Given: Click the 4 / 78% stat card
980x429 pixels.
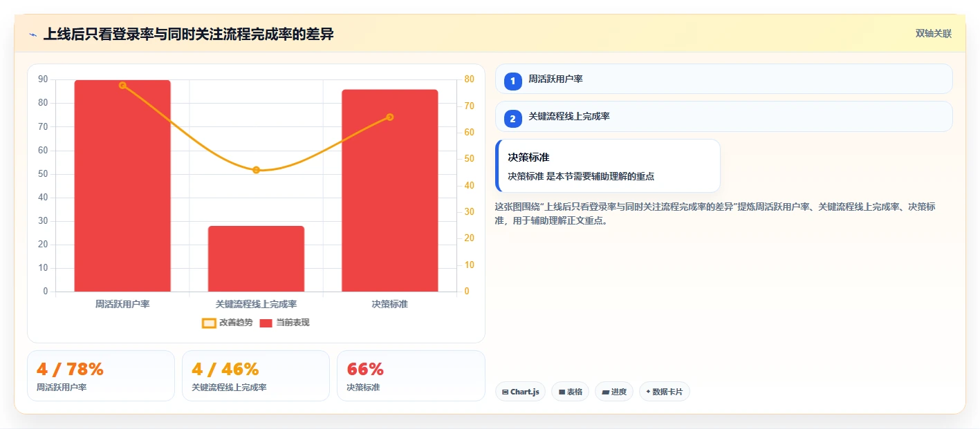Looking at the screenshot, I should tap(101, 376).
